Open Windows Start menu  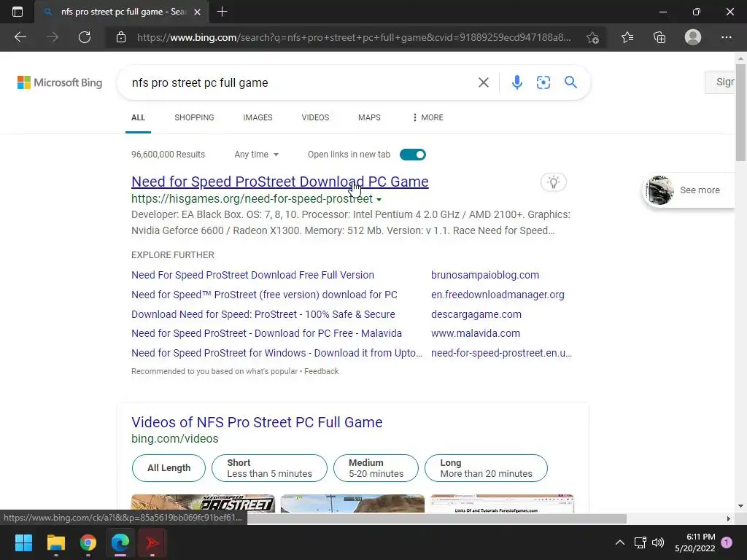(x=23, y=542)
